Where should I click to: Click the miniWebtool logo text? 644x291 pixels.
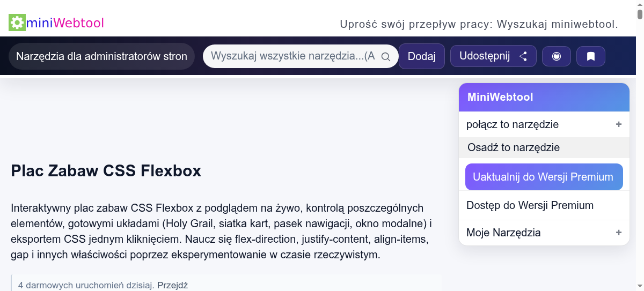[65, 23]
